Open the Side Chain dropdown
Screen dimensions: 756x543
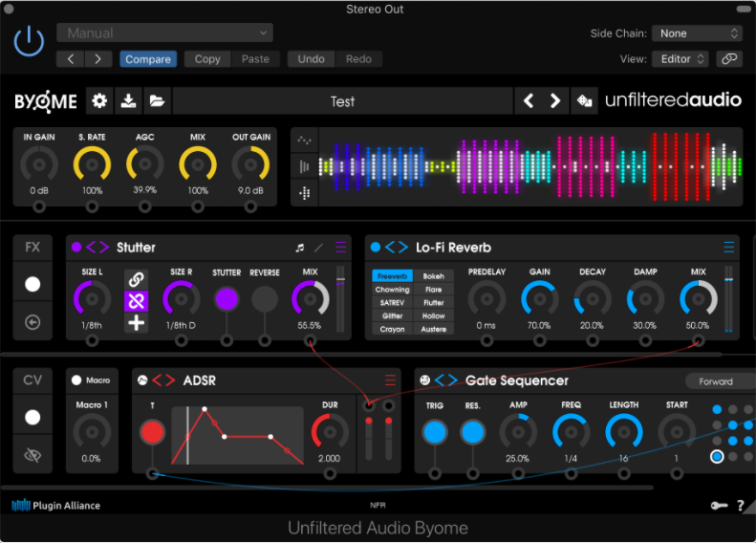(697, 33)
